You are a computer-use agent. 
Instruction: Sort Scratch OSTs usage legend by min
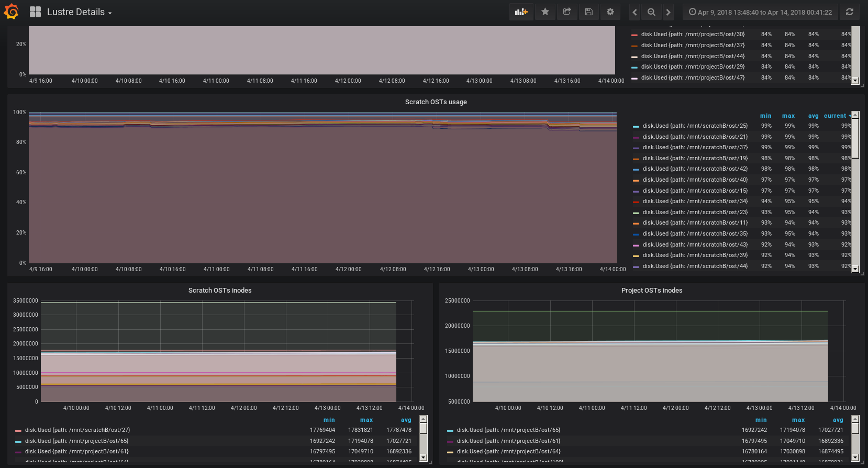765,116
